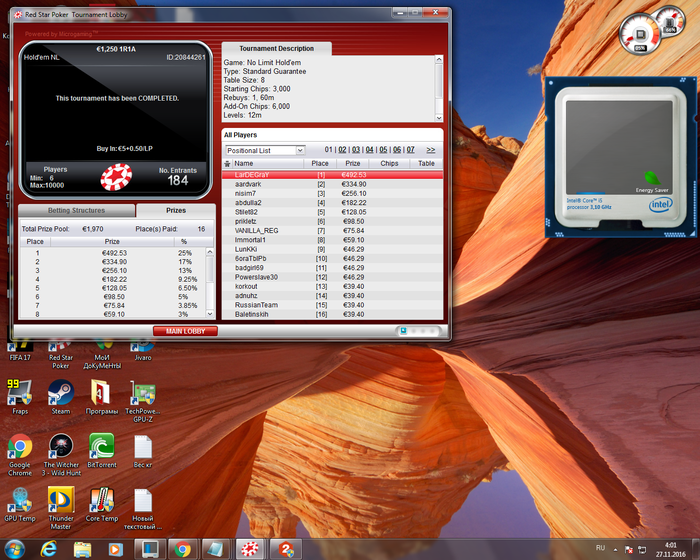Viewport: 700px width, 560px height.
Task: Click down arrow of prizes list scrollbar
Action: tap(210, 313)
